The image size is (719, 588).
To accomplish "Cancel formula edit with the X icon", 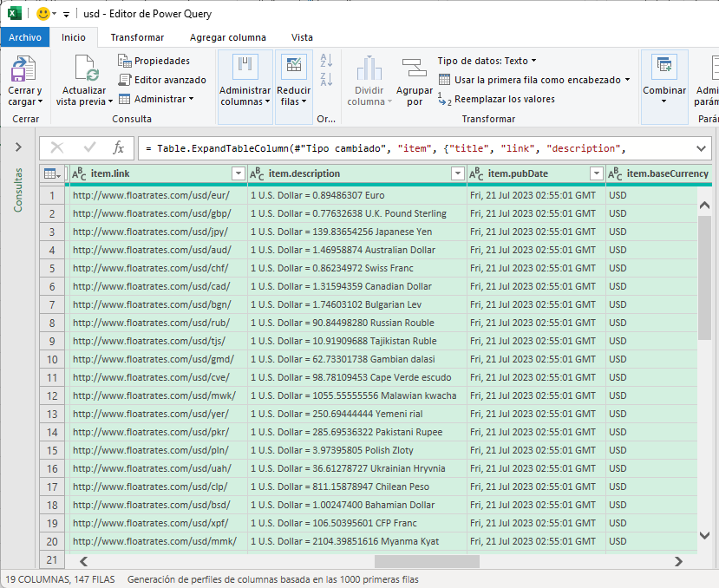I will tap(57, 147).
